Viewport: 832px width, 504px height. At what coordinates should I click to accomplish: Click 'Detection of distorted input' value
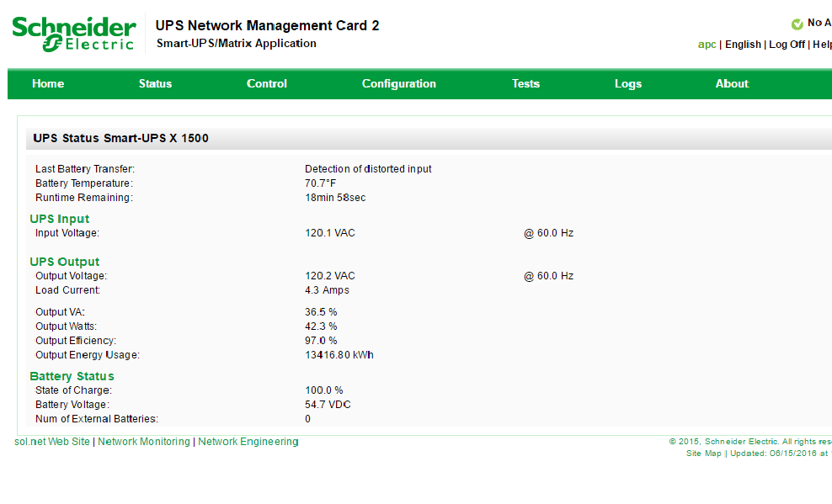click(368, 169)
